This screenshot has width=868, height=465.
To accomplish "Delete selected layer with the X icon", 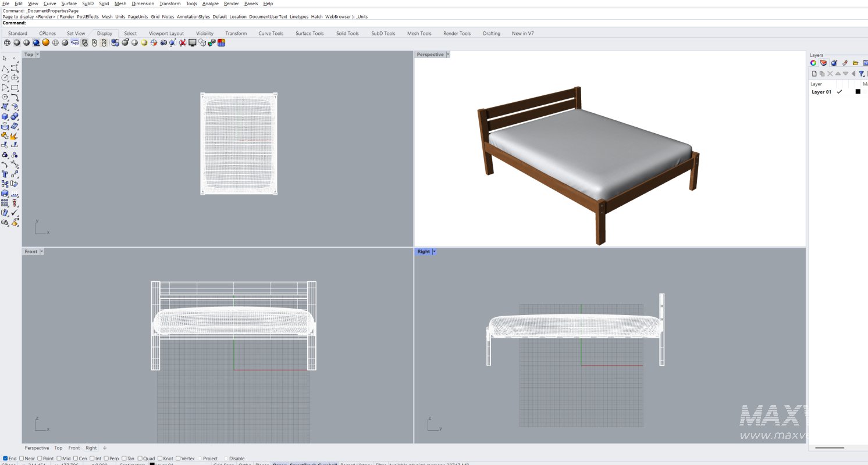I will (x=830, y=73).
